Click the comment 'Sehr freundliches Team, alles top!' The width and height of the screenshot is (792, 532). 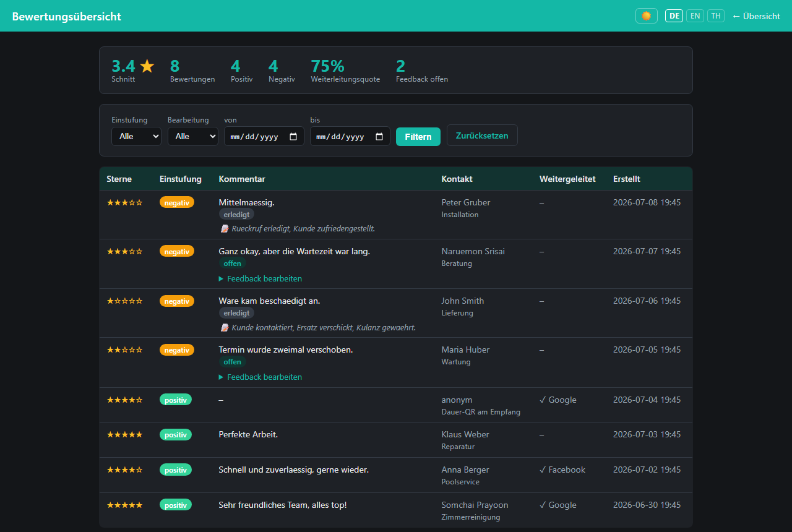pos(283,505)
